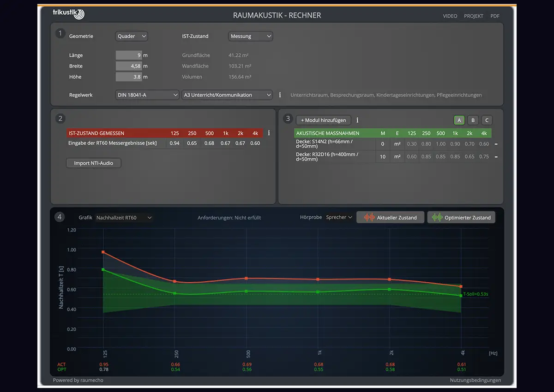Expand the DIN 18041-A Regelwerk dropdown

pos(147,95)
